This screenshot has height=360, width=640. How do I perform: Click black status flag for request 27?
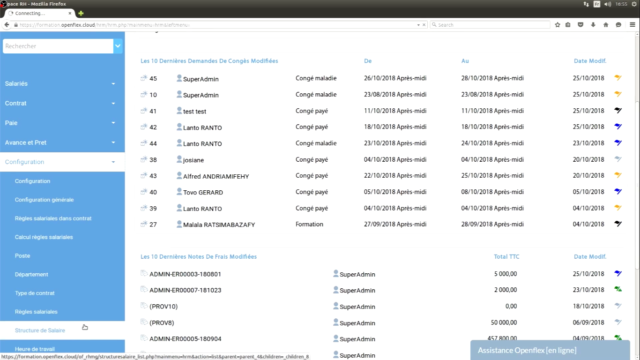[618, 224]
